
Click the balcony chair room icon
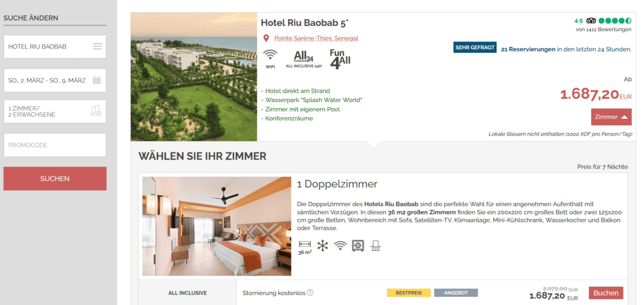pyautogui.click(x=376, y=245)
